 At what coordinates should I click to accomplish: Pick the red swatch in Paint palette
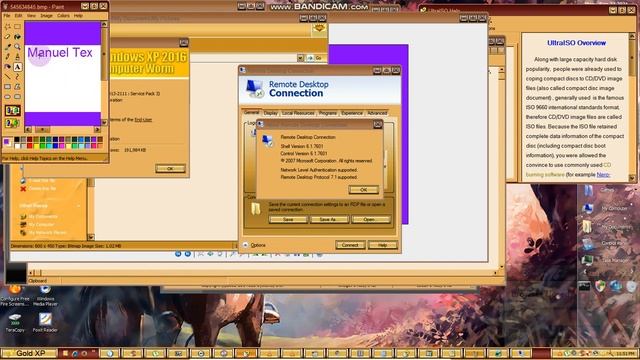click(x=30, y=146)
